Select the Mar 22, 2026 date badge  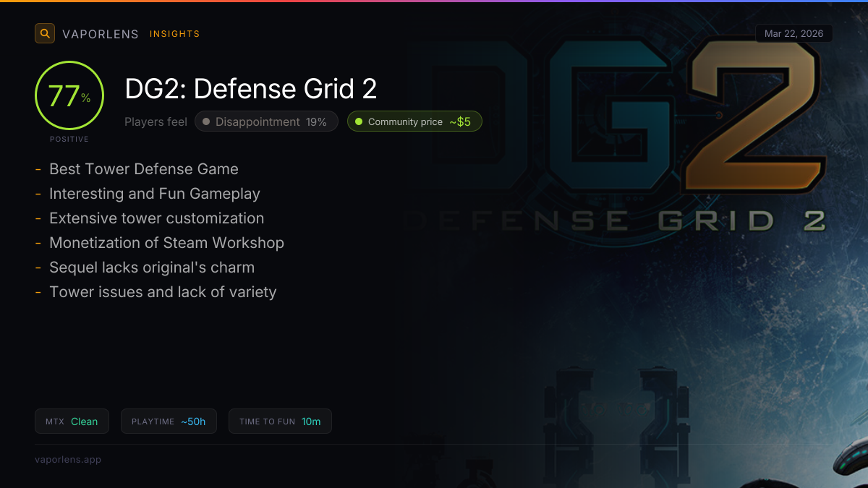[793, 34]
